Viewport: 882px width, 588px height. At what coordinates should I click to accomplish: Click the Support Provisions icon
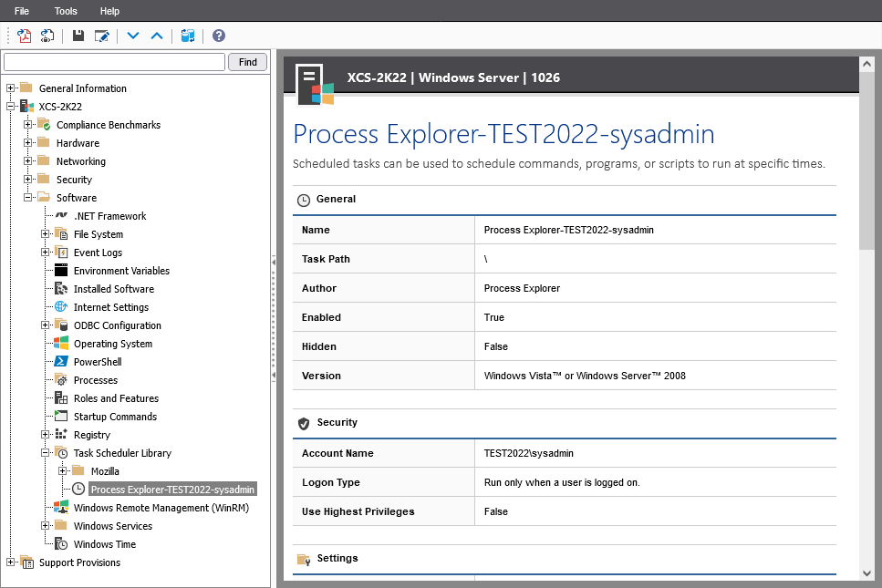[26, 562]
